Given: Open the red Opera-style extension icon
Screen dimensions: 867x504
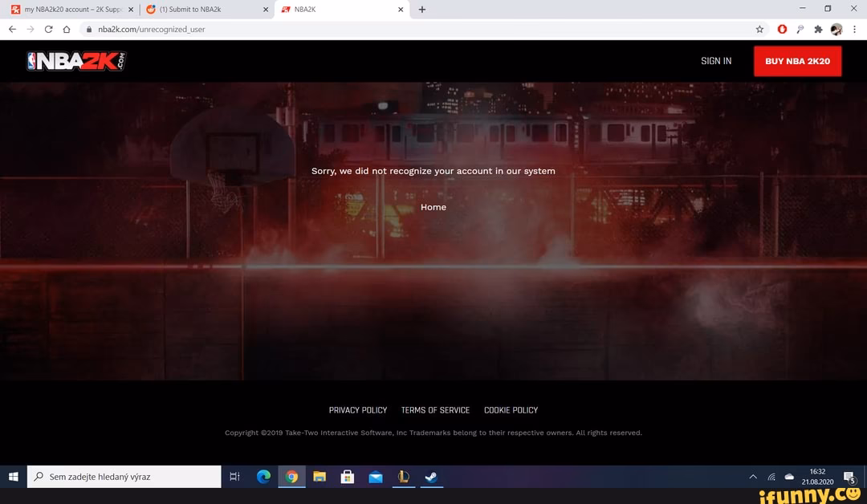Looking at the screenshot, I should click(782, 29).
